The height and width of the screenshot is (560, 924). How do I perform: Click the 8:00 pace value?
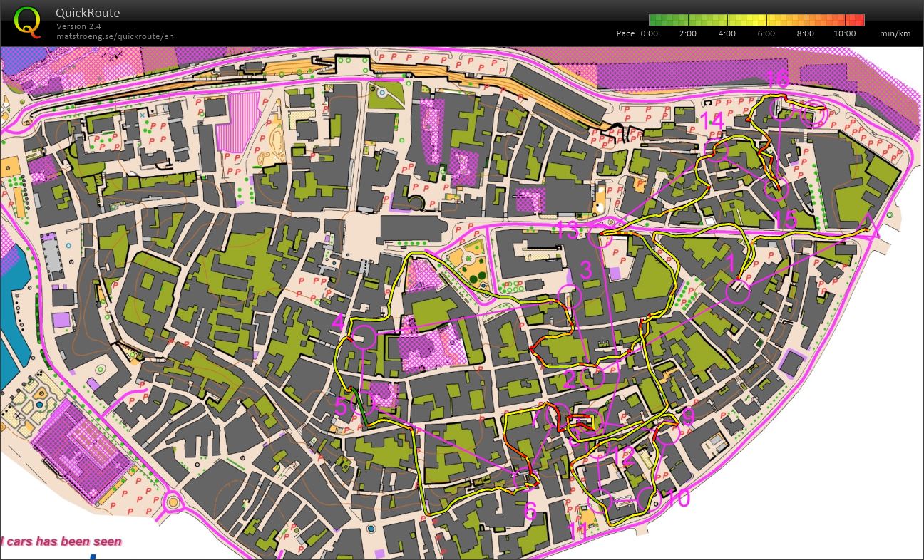805,33
